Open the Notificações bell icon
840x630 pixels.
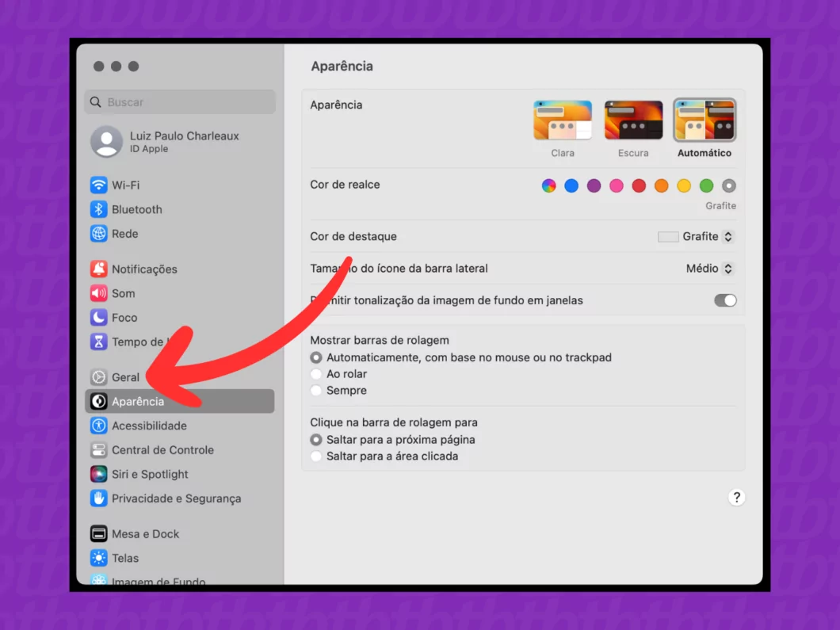coord(98,269)
